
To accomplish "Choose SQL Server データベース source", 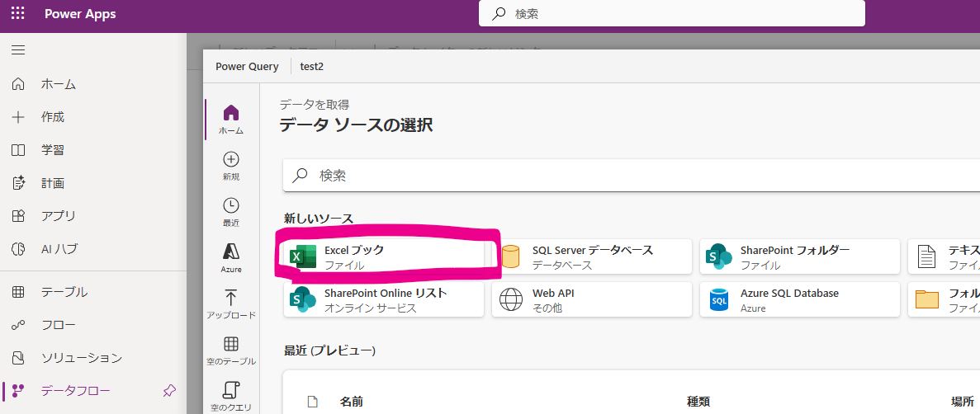I will pos(592,256).
